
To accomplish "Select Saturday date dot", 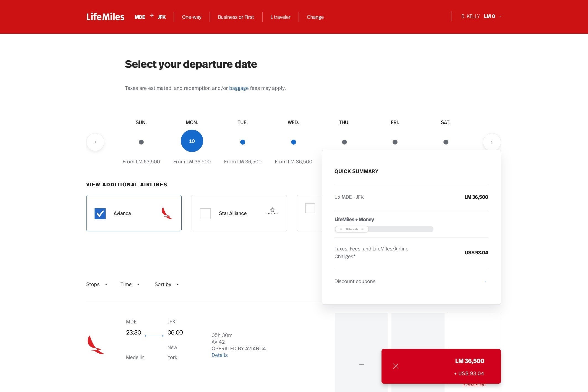I will coord(446,142).
